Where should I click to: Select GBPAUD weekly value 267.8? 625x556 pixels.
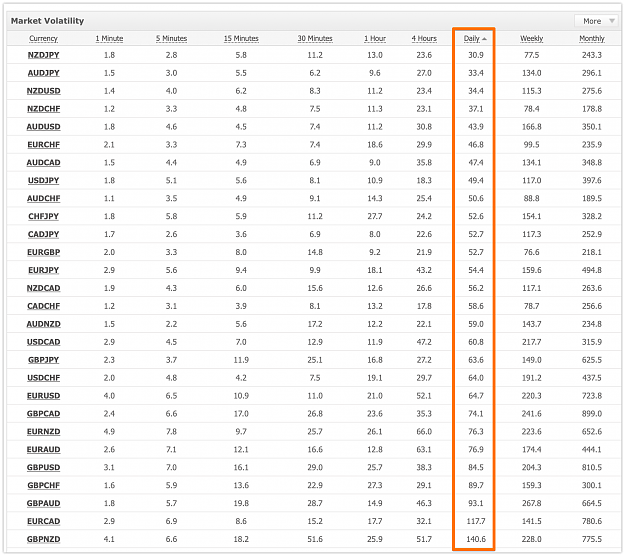coord(532,503)
